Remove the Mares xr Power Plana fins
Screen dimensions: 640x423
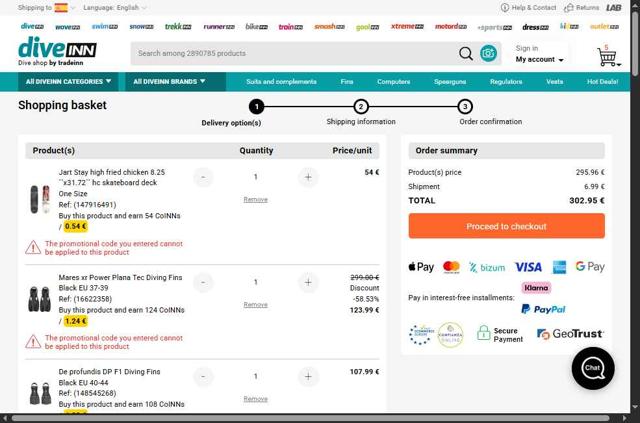(x=256, y=305)
